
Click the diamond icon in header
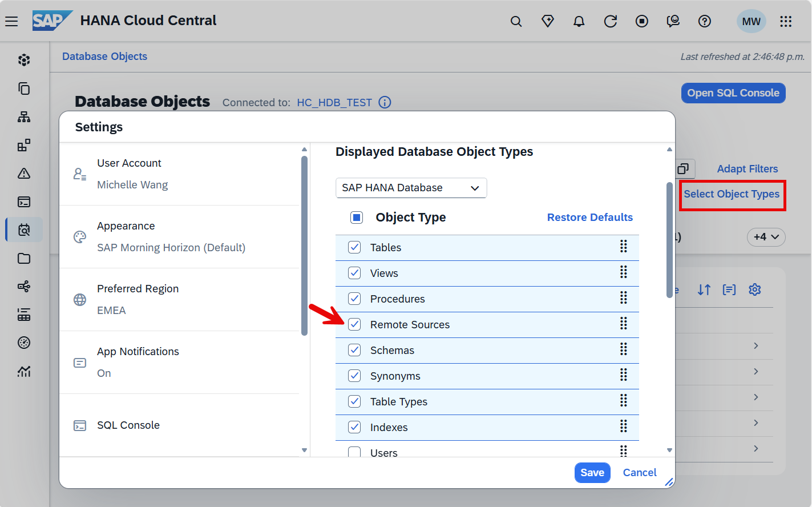point(548,22)
